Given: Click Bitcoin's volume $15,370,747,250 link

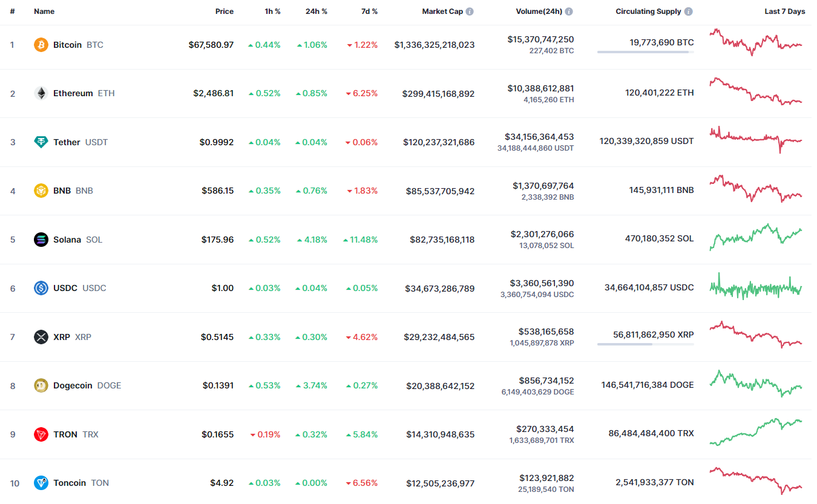Looking at the screenshot, I should [x=540, y=39].
